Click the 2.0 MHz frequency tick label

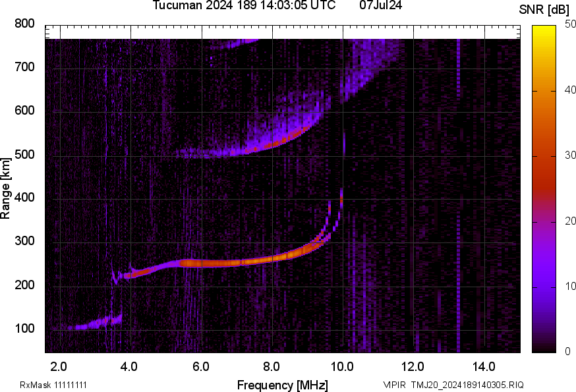(x=59, y=367)
